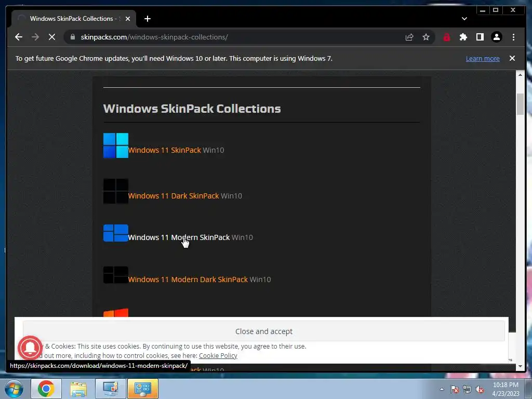The height and width of the screenshot is (399, 532).
Task: Click the scrollbar up arrow
Action: point(520,75)
